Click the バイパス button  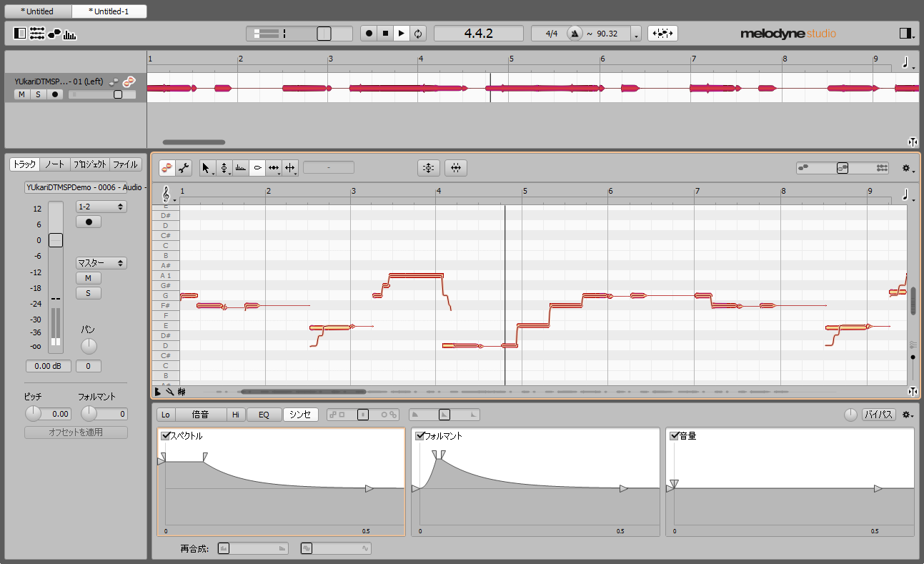[878, 415]
